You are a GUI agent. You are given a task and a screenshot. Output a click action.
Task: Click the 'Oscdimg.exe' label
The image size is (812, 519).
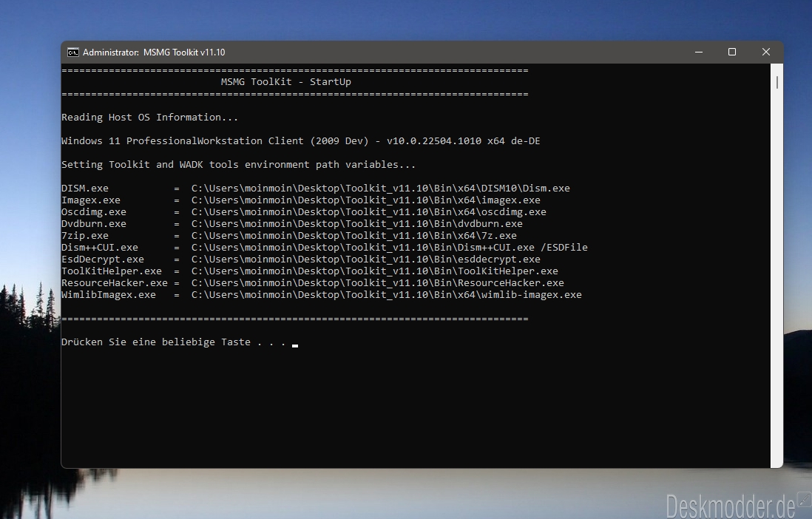pyautogui.click(x=94, y=212)
